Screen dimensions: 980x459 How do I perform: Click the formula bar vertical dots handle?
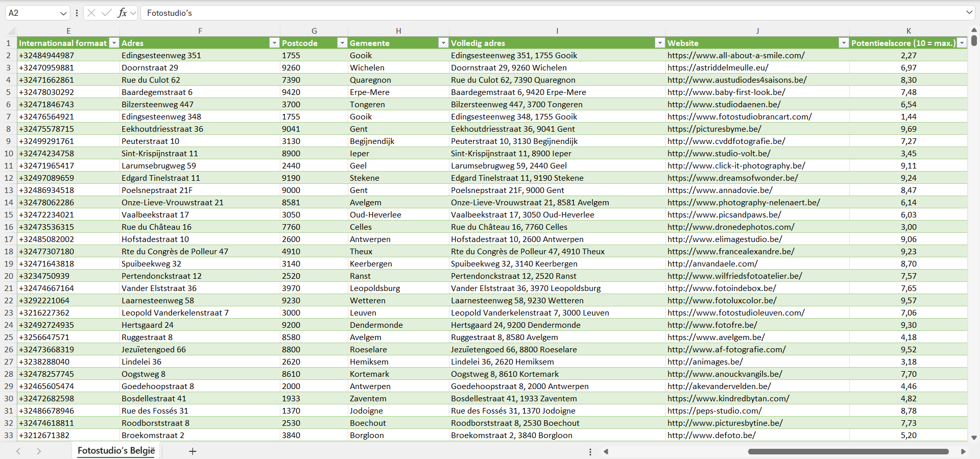pos(77,13)
